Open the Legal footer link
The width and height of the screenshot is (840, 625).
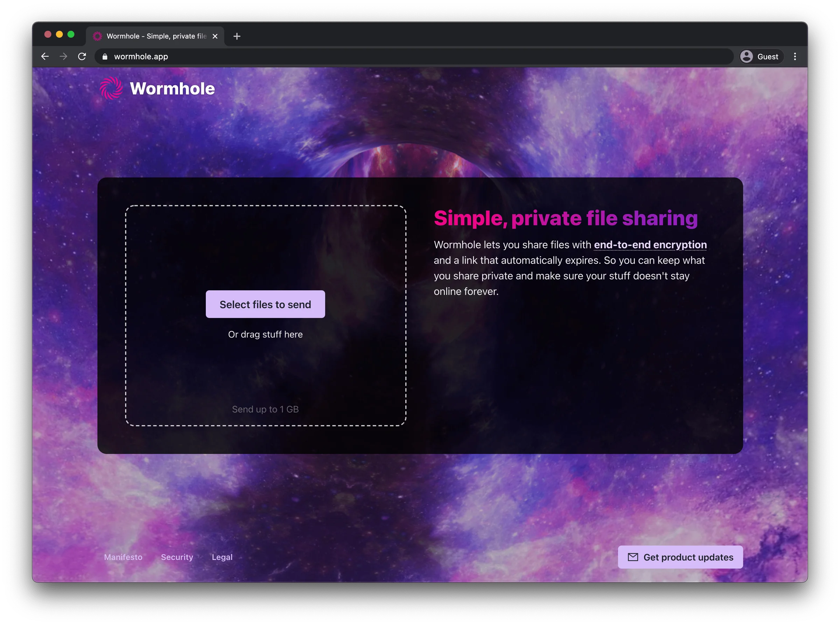[x=222, y=557]
